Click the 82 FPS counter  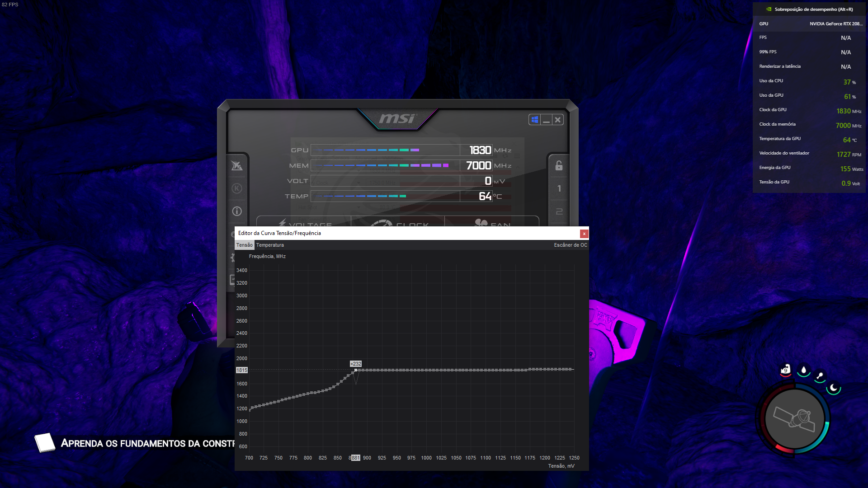pos(10,5)
